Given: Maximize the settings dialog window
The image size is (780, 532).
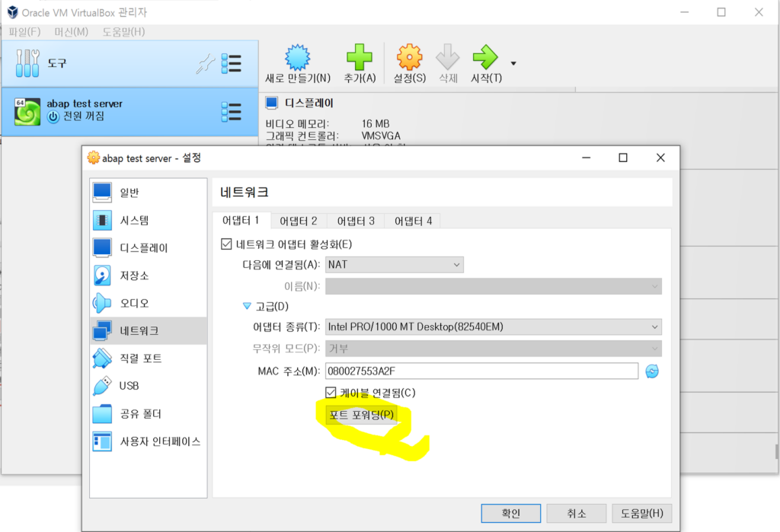Looking at the screenshot, I should 623,158.
